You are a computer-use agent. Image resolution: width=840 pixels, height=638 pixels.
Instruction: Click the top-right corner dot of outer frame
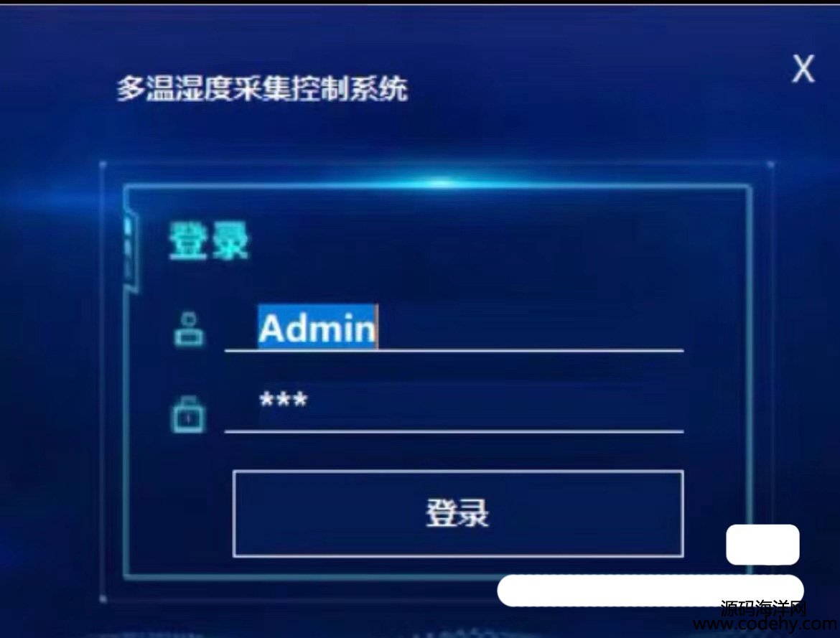point(770,164)
